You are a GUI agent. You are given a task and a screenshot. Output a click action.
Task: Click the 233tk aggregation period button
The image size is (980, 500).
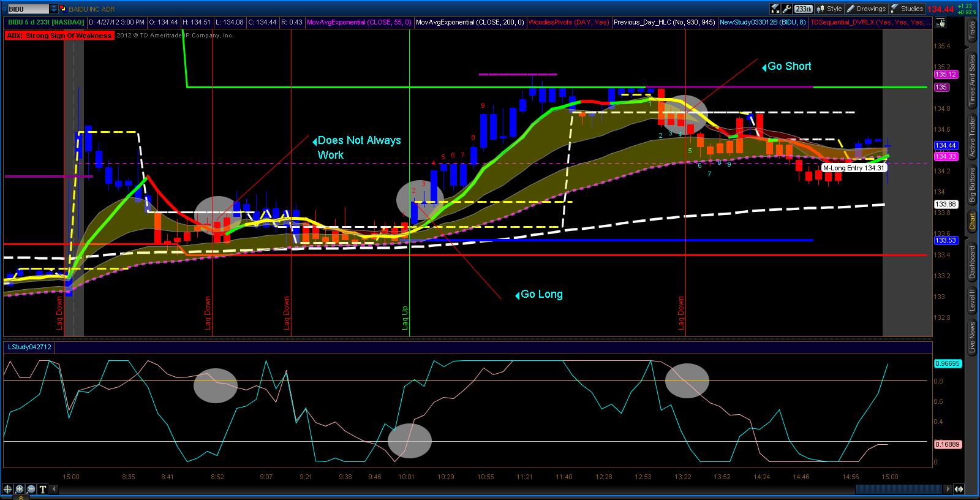[803, 9]
